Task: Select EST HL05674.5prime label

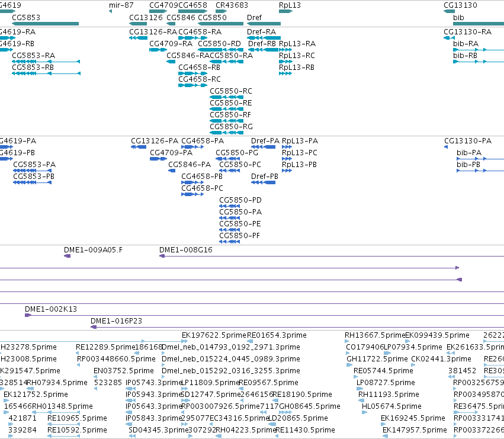Action: click(391, 406)
